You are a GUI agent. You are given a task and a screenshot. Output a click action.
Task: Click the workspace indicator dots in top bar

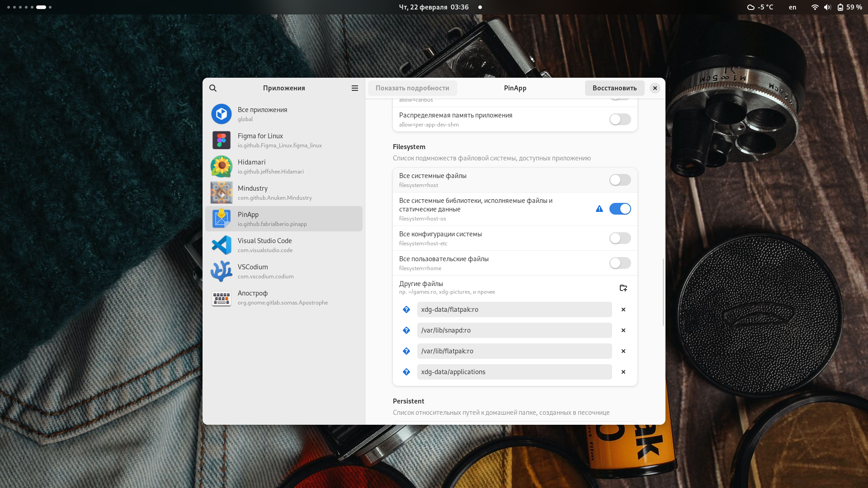(x=29, y=7)
